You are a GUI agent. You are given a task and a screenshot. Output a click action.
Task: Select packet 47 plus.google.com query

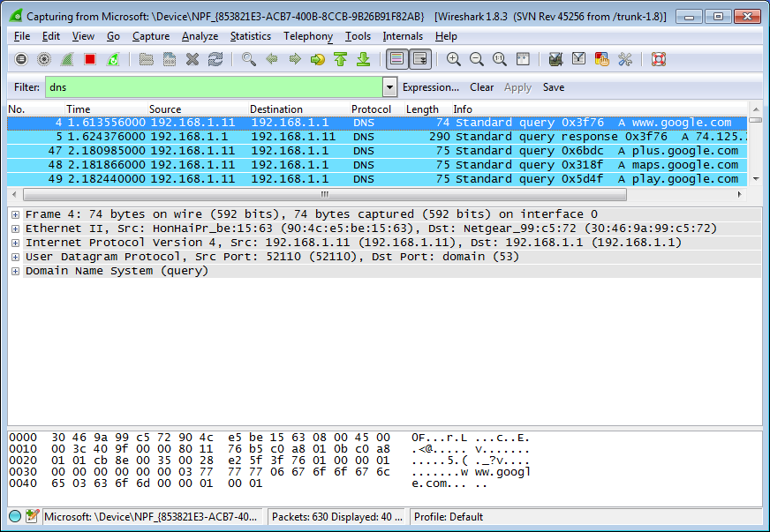pos(377,151)
